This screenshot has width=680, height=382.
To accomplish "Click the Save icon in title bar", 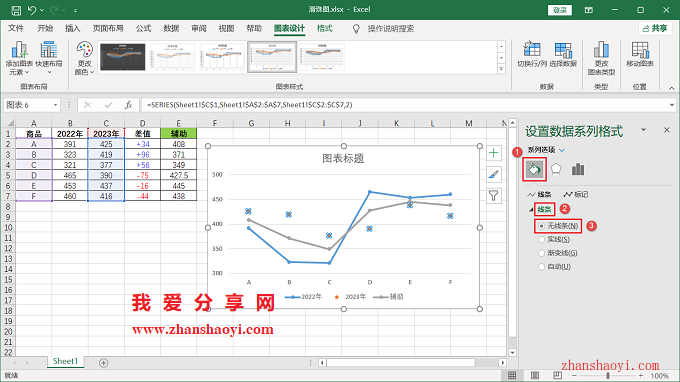I will click(16, 10).
